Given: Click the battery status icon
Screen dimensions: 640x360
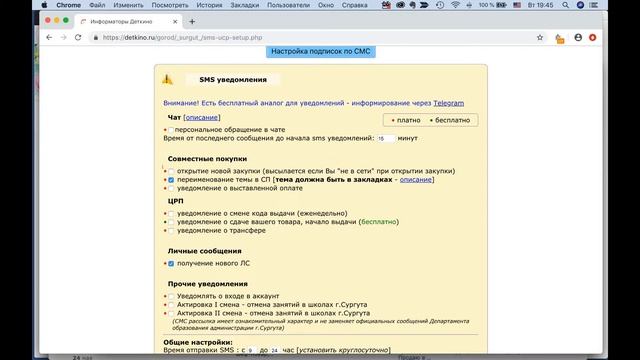Looking at the screenshot, I should click(x=502, y=5).
